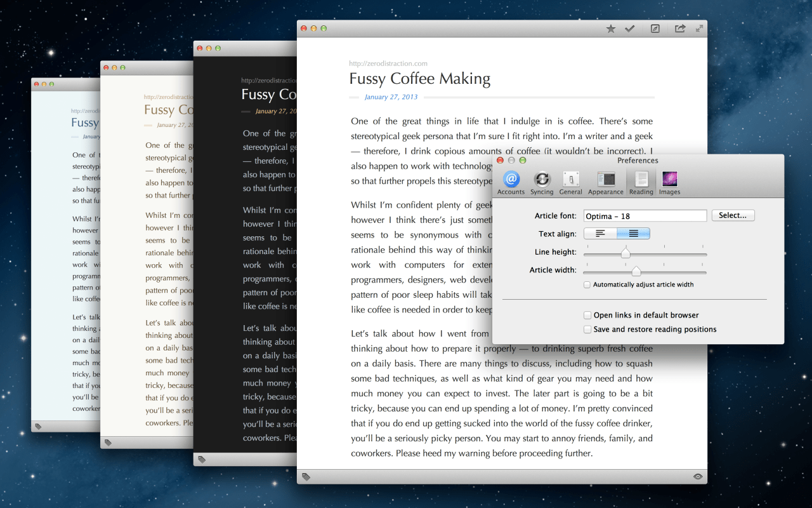Screen dimensions: 812x508
Task: Switch to the Appearance tab
Action: coord(606,182)
